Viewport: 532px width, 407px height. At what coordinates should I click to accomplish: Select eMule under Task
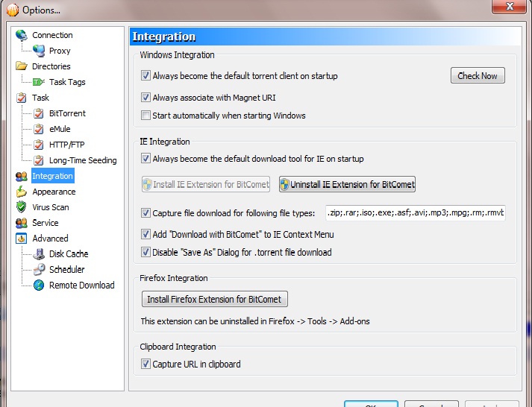[60, 129]
